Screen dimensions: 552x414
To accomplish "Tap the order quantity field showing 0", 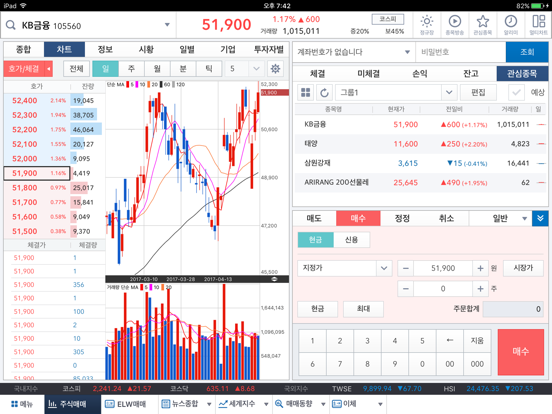I will coord(443,289).
